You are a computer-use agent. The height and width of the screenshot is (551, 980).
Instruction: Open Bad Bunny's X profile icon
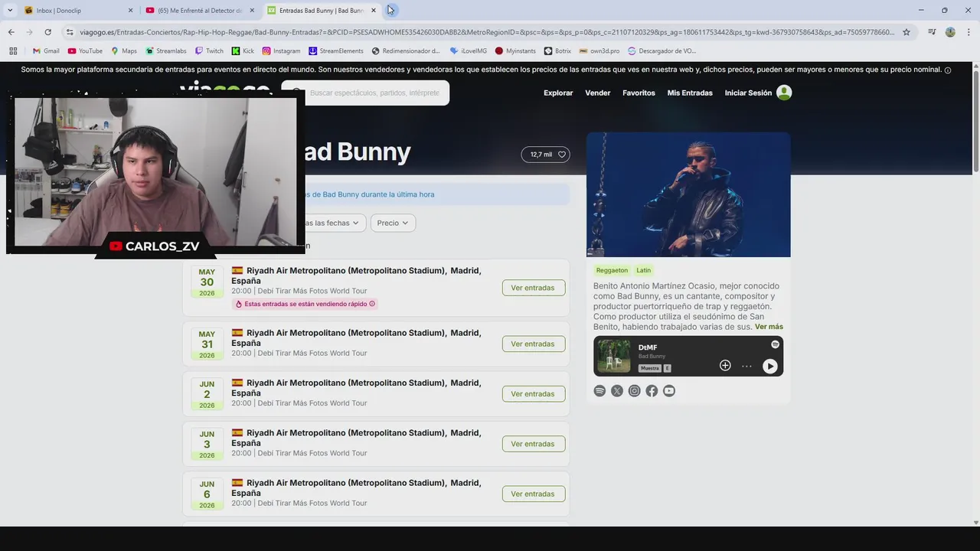(617, 390)
